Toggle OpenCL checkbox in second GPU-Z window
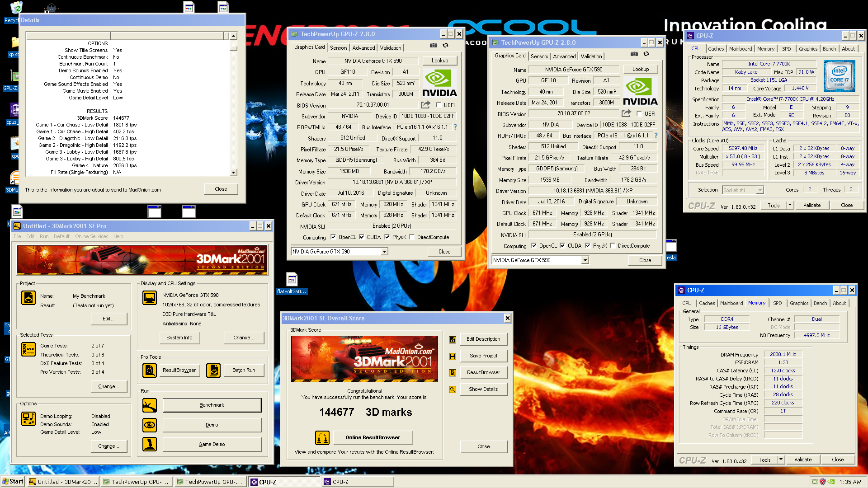 tap(534, 245)
